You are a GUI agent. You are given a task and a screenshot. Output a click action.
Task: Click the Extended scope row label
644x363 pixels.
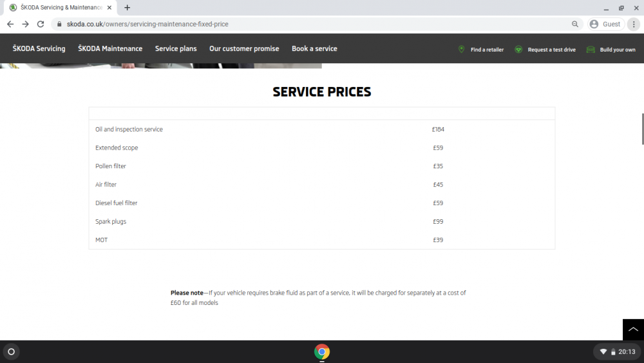pos(117,148)
